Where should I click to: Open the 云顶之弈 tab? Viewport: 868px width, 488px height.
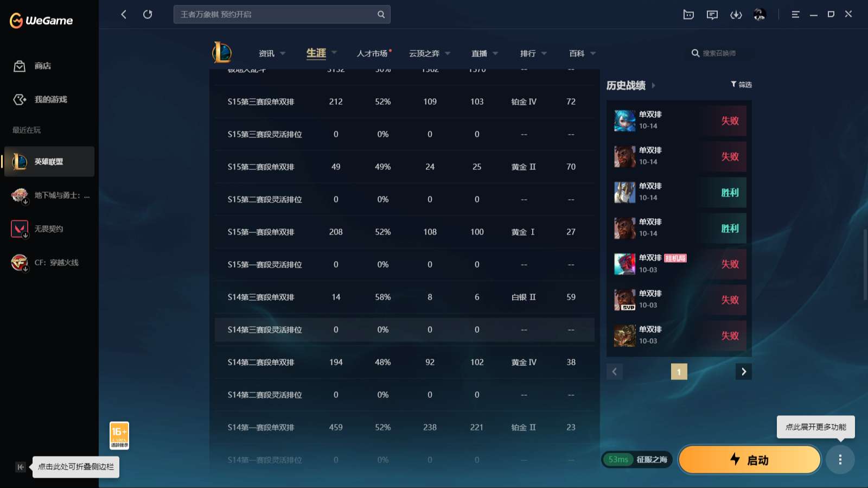[x=429, y=53]
